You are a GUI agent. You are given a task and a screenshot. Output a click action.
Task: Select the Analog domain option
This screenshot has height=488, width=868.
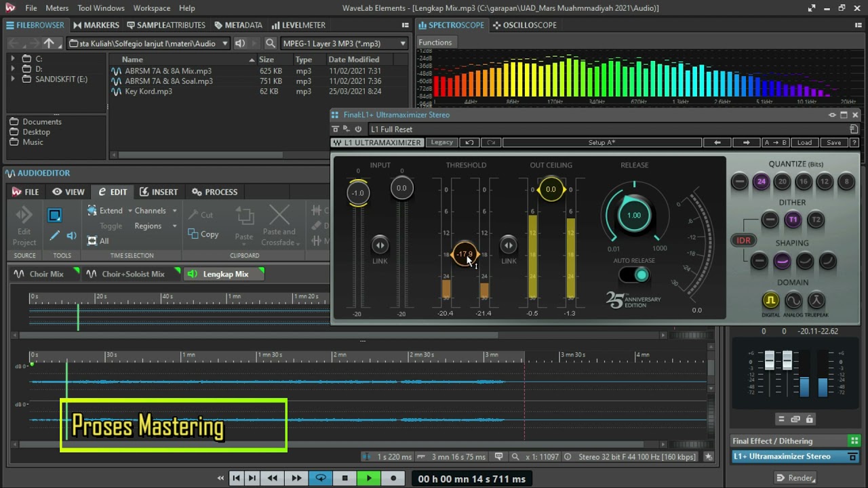793,300
